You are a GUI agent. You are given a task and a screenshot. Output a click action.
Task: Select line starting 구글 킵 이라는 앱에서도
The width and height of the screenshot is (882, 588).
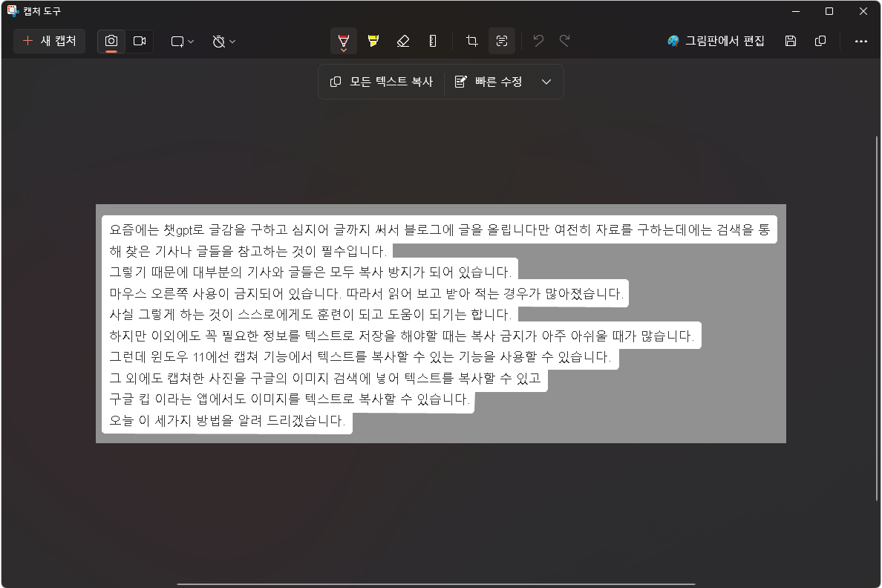pos(288,399)
